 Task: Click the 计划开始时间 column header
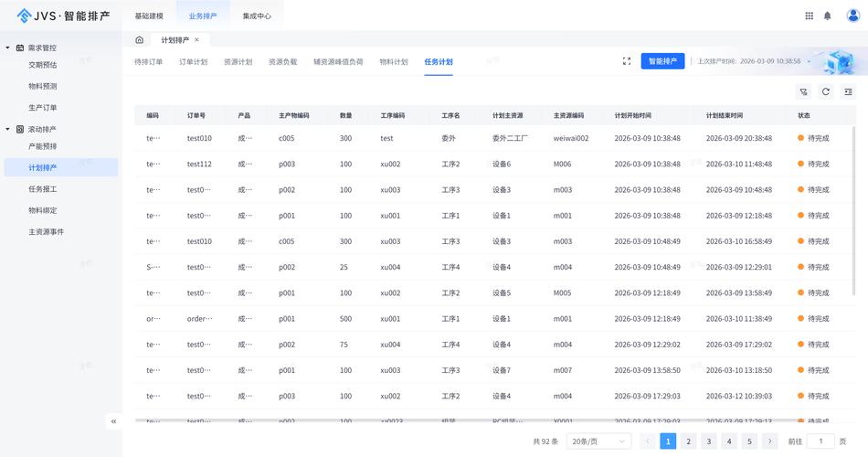[633, 116]
